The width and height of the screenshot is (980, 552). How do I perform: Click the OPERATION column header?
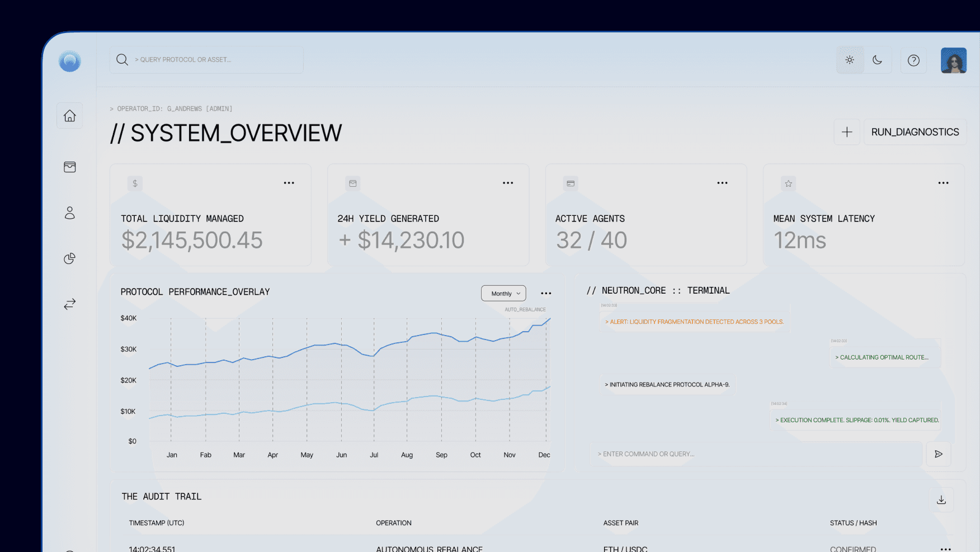[394, 523]
